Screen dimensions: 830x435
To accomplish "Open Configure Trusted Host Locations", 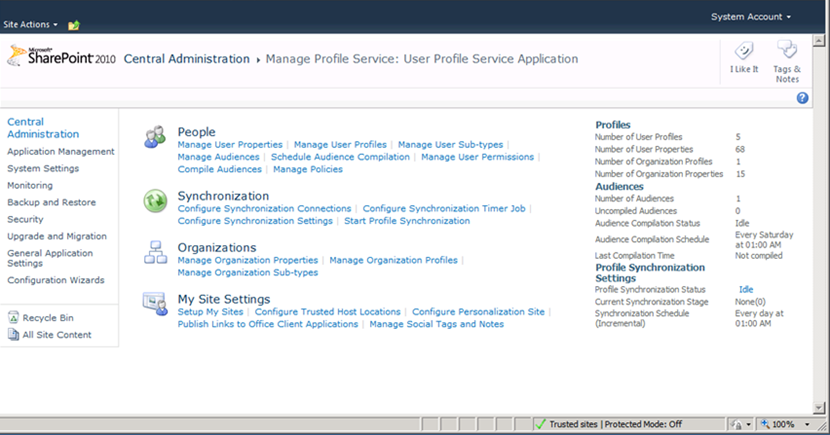I will point(328,312).
